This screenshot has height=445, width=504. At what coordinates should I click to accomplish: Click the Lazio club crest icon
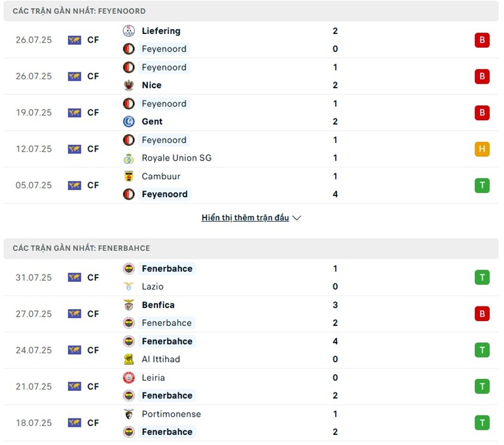[x=129, y=286]
